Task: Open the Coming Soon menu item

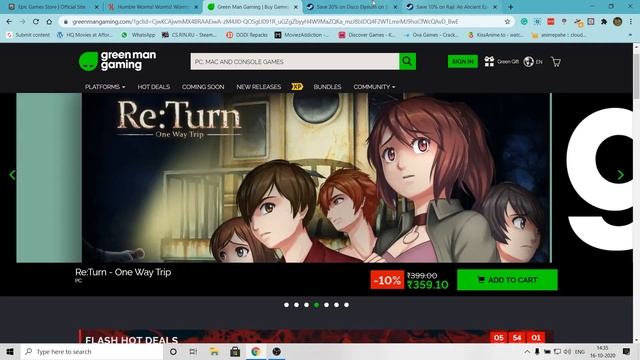Action: [x=203, y=87]
